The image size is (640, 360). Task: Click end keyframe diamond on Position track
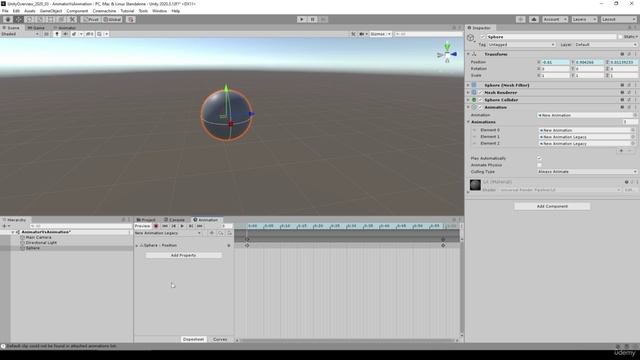tap(443, 245)
